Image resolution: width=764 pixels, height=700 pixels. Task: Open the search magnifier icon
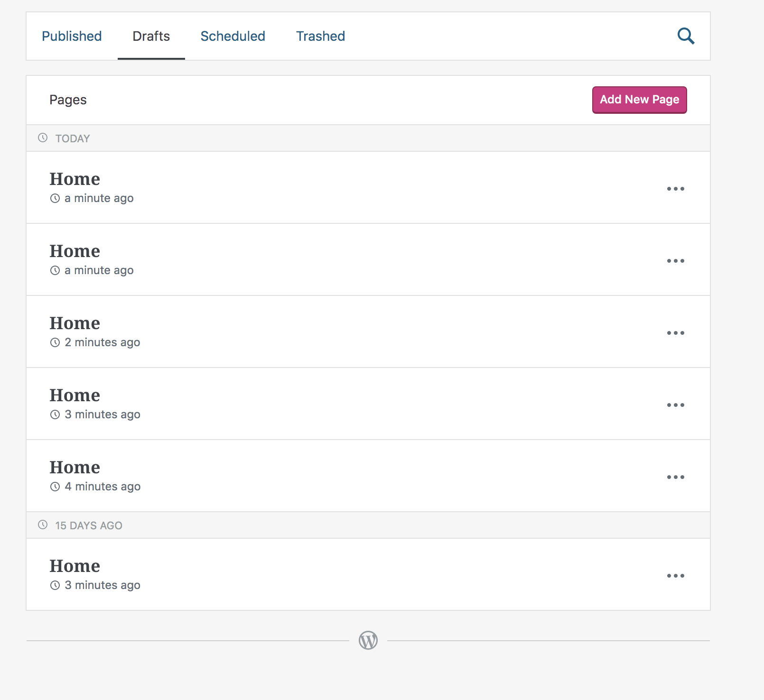point(686,36)
